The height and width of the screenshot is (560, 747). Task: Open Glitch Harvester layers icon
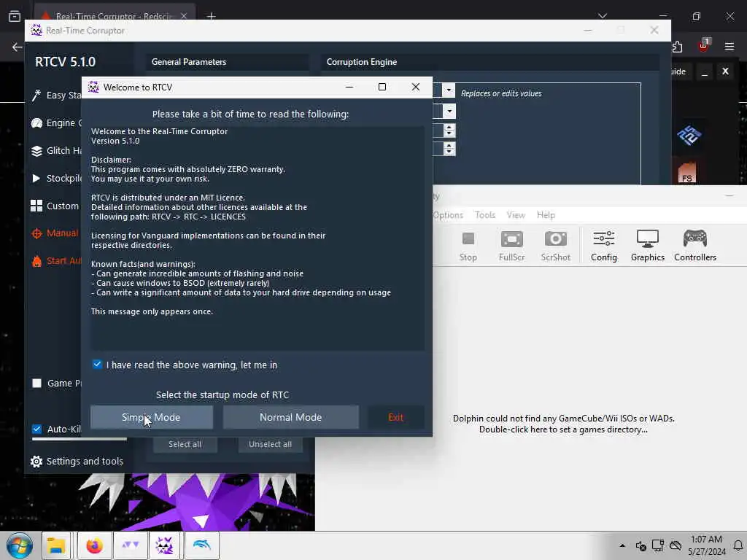[36, 150]
